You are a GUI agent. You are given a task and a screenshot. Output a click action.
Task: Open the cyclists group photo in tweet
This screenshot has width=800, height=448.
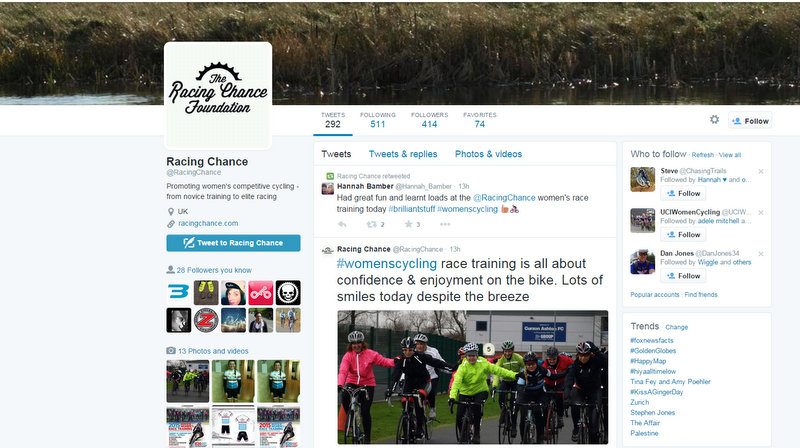click(x=472, y=377)
